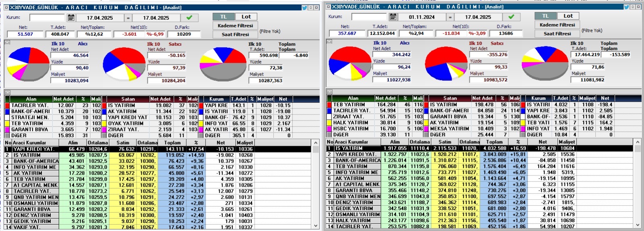The width and height of the screenshot is (644, 231).
Task: Select IS YATIRIM row 1, Net 357.687 broker list
Action: click(480, 148)
